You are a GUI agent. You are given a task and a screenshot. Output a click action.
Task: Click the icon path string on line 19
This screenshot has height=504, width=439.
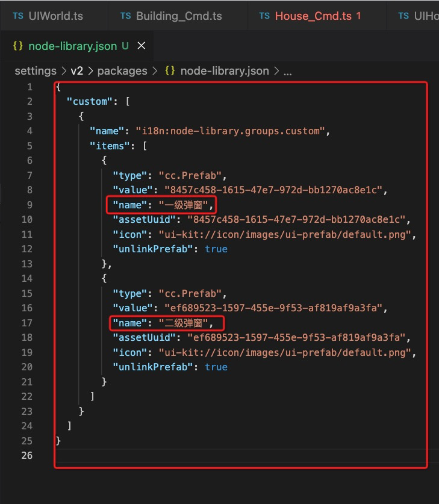coord(285,353)
